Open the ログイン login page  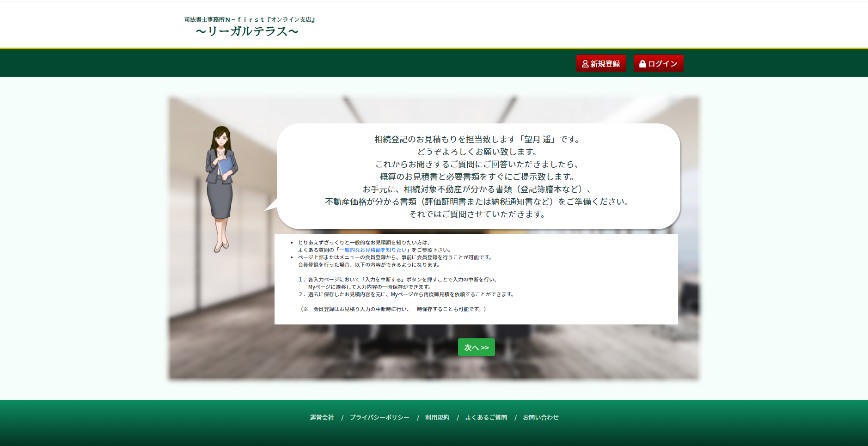click(659, 63)
